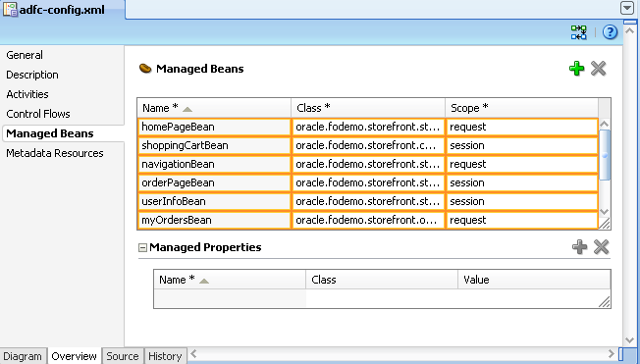Image resolution: width=640 pixels, height=364 pixels.
Task: Click the Managed Beans table resize handle
Action: click(605, 224)
